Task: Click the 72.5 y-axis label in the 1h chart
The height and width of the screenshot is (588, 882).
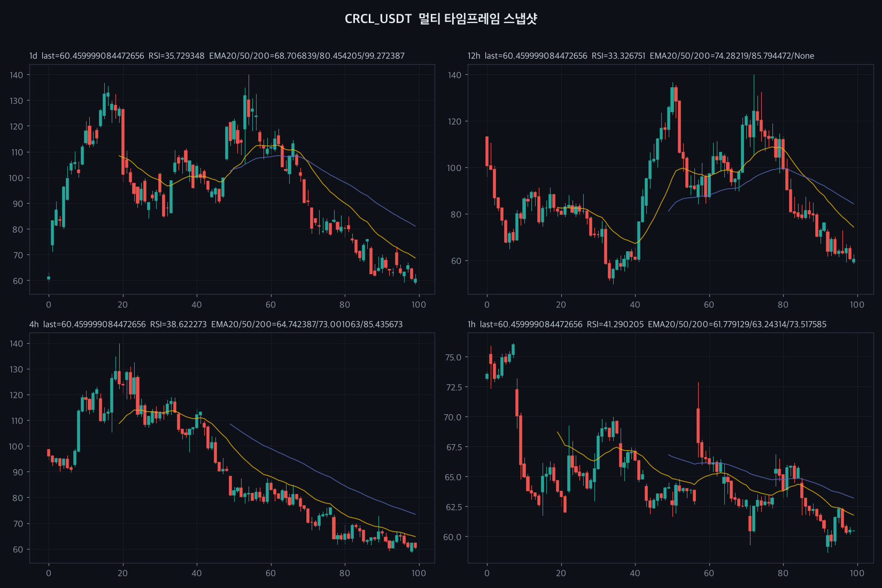Action: [453, 387]
